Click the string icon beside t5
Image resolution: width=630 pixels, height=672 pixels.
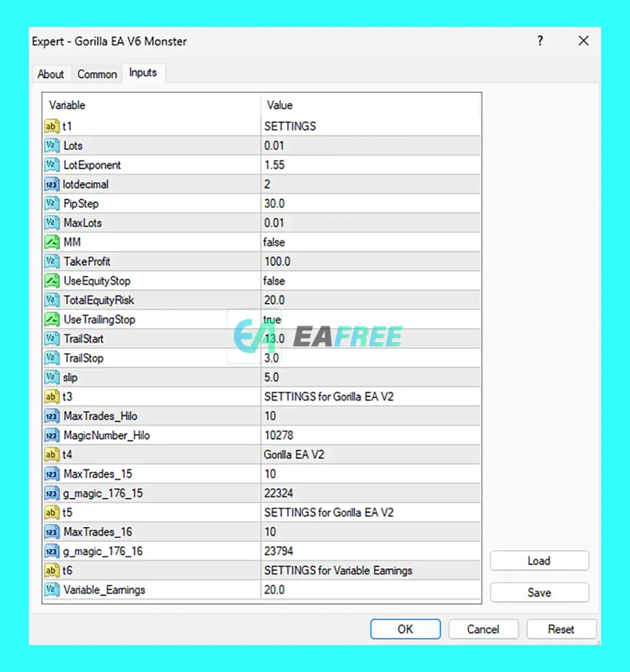point(51,513)
